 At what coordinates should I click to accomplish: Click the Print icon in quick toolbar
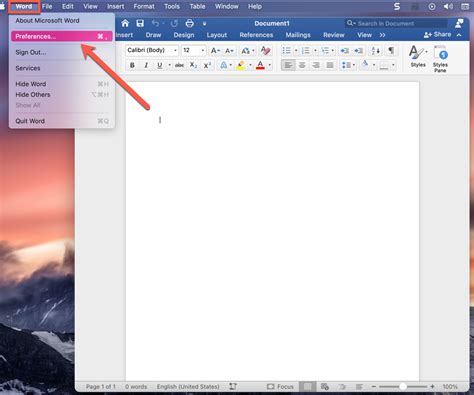[190, 23]
